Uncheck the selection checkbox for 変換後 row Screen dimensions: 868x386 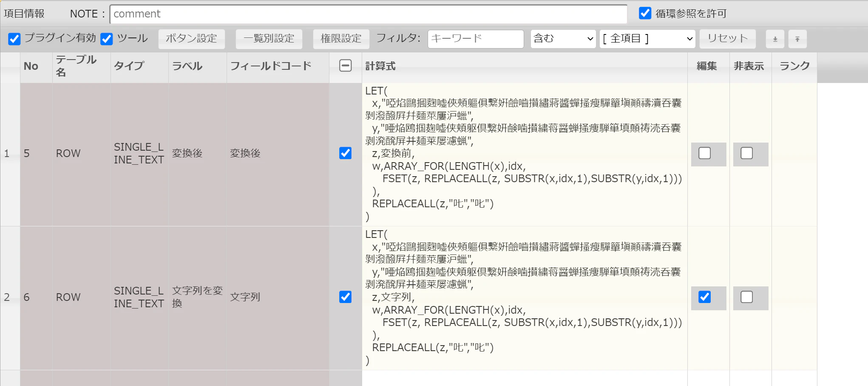tap(346, 153)
